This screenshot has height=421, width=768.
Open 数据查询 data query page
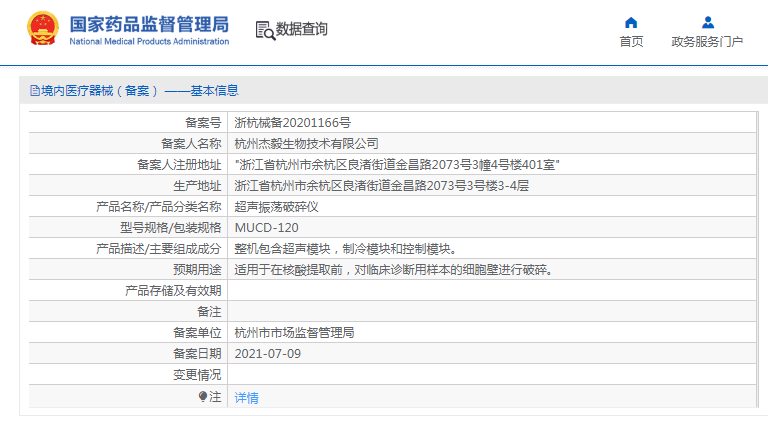pos(301,29)
